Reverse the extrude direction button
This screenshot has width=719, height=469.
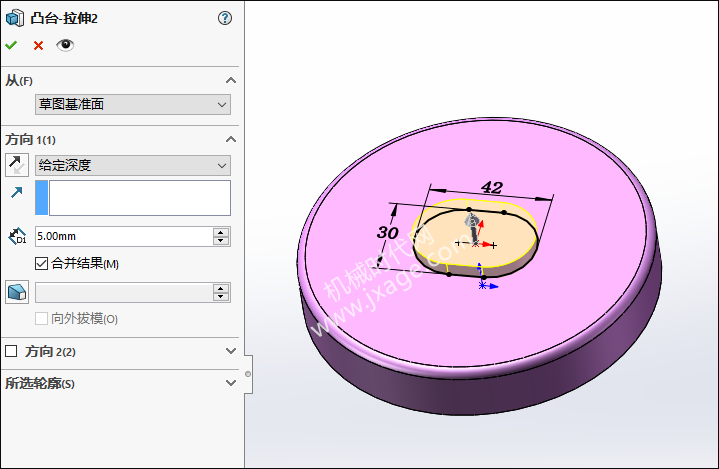pyautogui.click(x=17, y=165)
